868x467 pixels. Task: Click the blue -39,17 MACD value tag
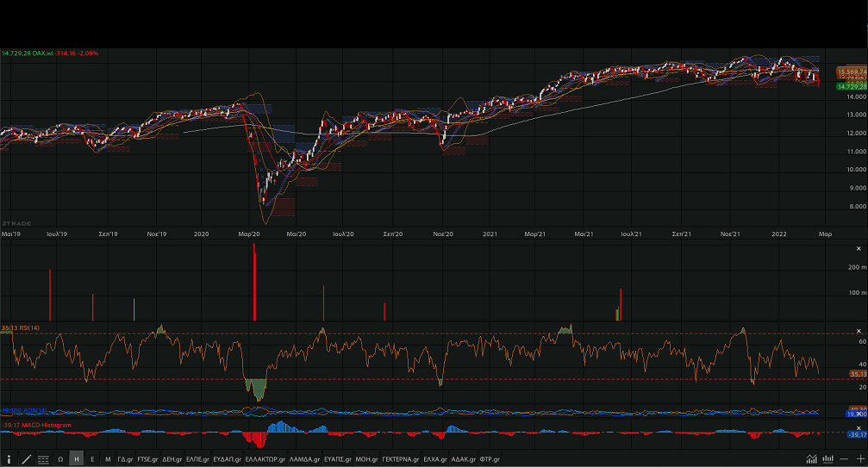[x=858, y=435]
